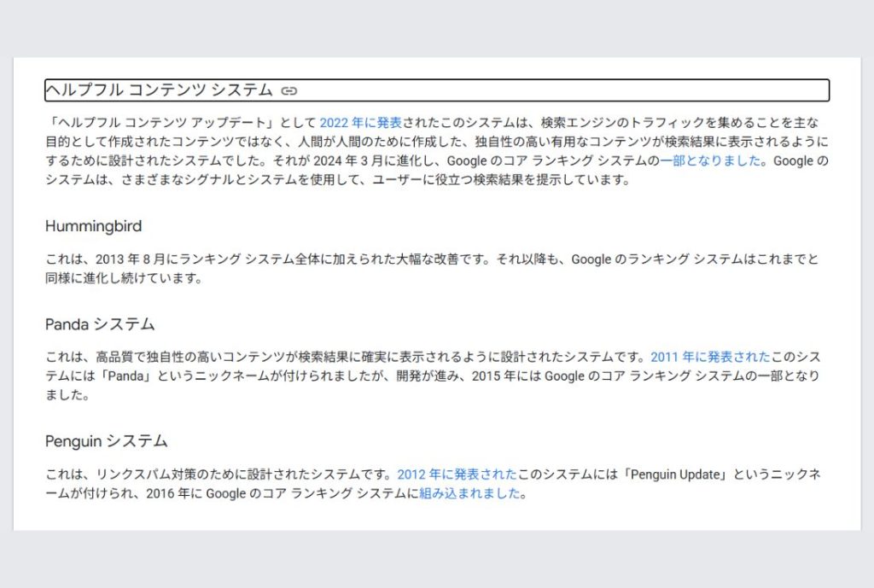
Task: Click the "Panda システム" heading
Action: pos(100,323)
